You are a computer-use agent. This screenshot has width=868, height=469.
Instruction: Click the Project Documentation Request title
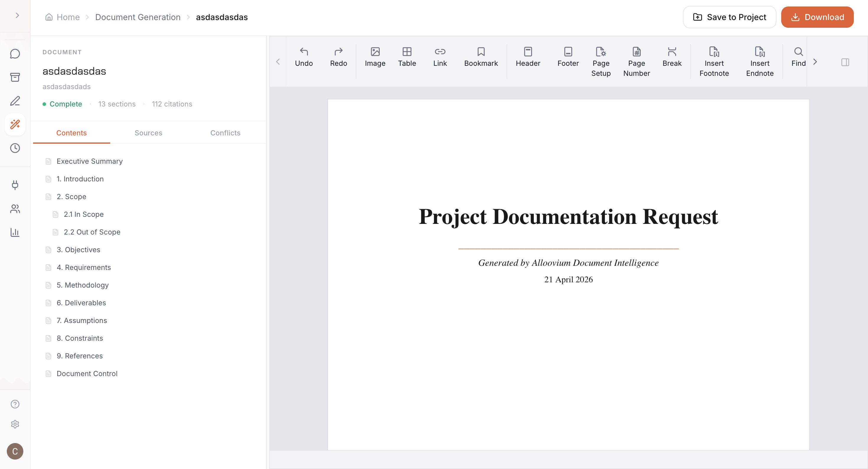pyautogui.click(x=568, y=217)
